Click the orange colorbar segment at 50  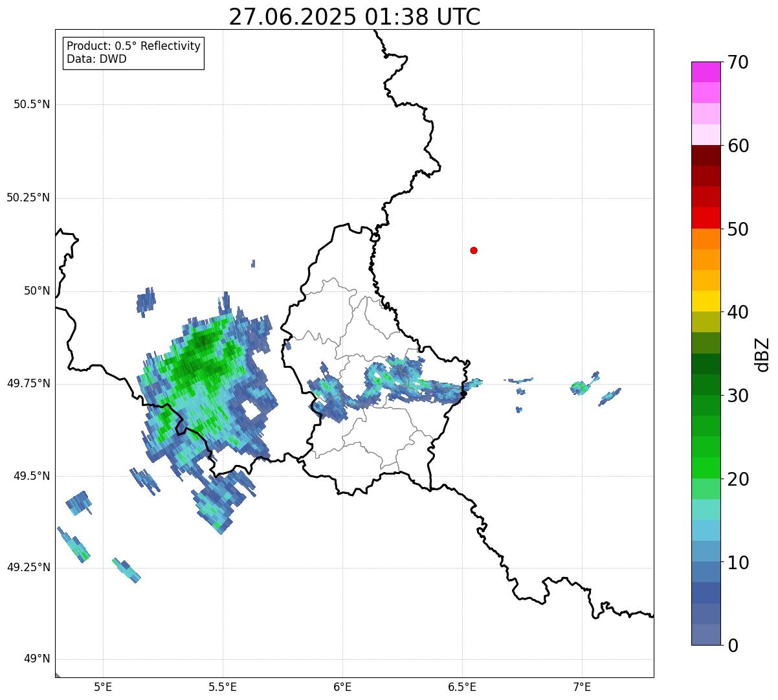pos(706,239)
